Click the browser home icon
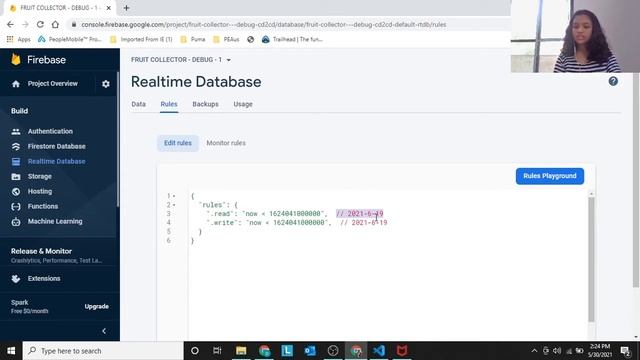Screen dimensions: 640x360 tap(55, 24)
